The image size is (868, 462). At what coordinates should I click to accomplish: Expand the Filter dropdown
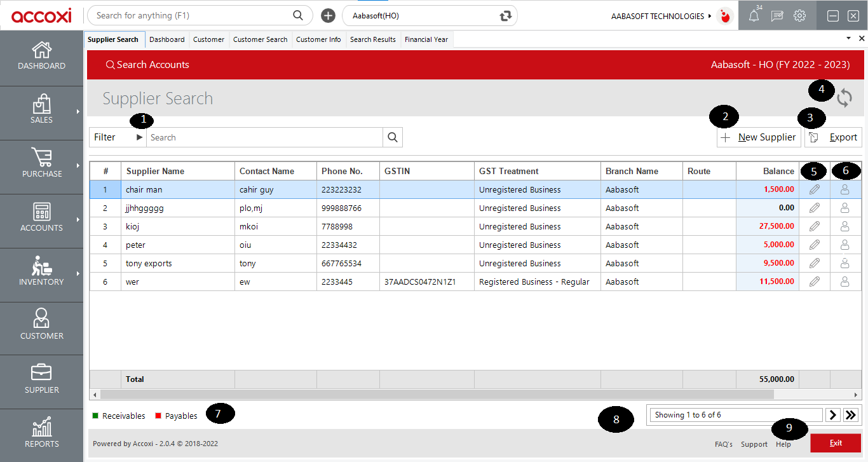[x=118, y=137]
